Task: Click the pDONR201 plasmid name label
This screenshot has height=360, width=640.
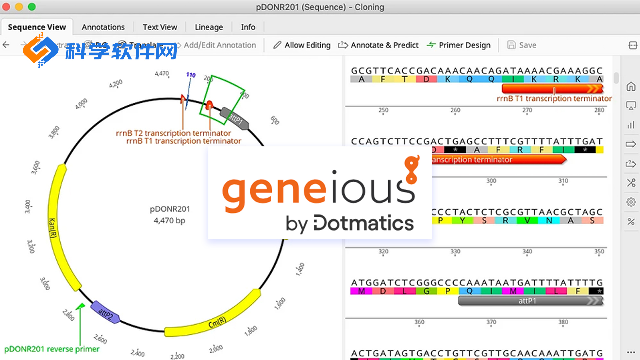Action: pos(170,209)
